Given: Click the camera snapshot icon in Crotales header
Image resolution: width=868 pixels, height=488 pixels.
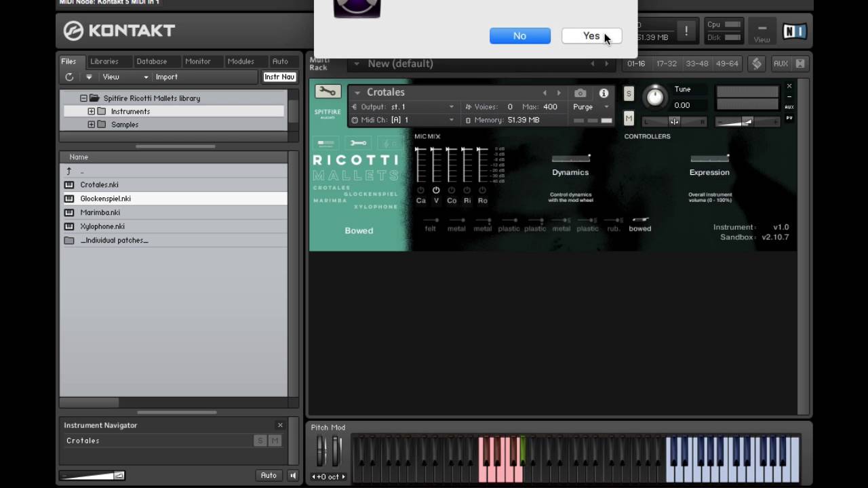Looking at the screenshot, I should tap(580, 93).
